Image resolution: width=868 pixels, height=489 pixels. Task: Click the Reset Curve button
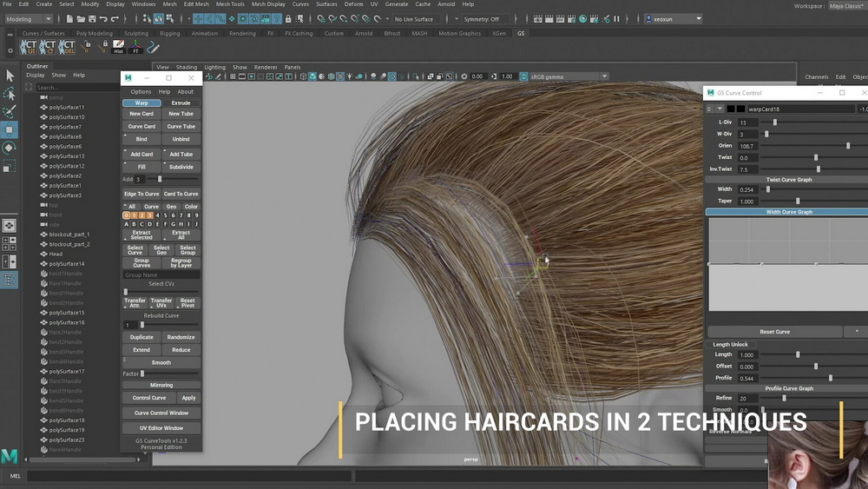pos(774,331)
